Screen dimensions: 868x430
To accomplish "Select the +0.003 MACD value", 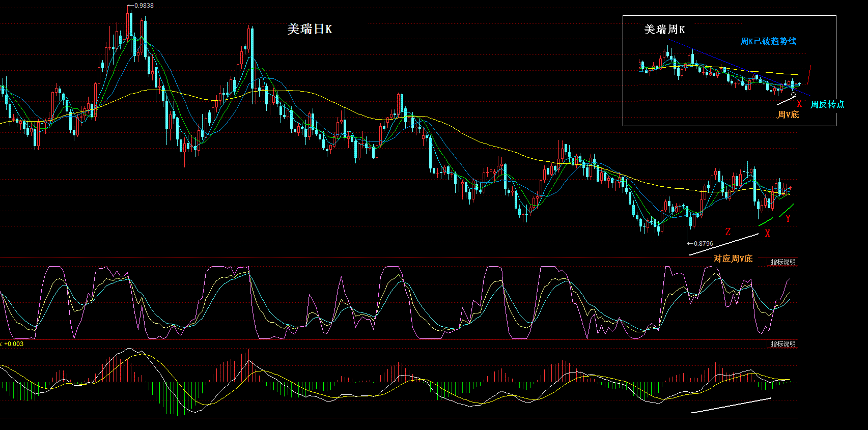I will click(x=14, y=344).
